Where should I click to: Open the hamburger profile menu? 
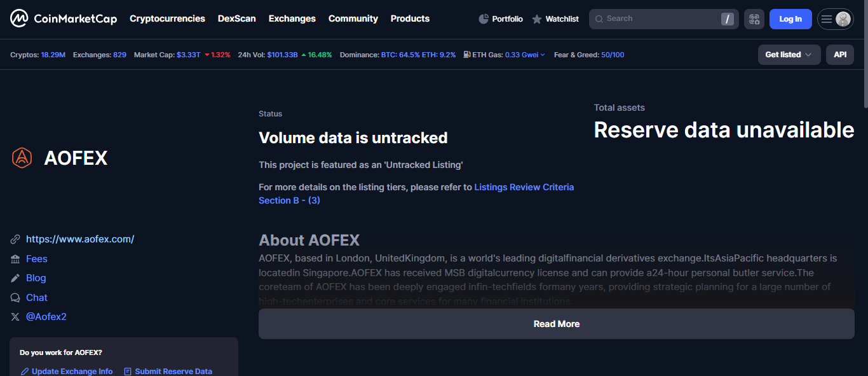tap(827, 19)
